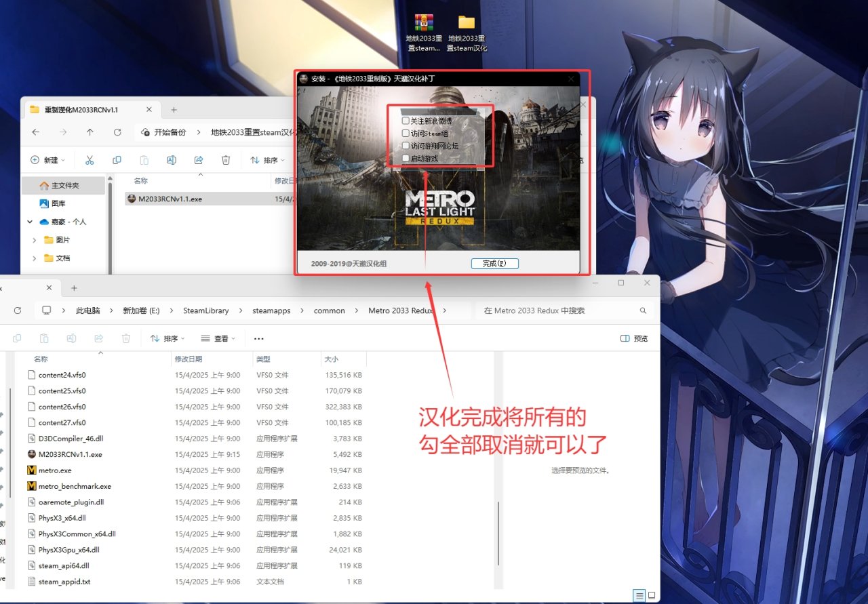The width and height of the screenshot is (868, 604).
Task: Click the 此电脑 breadcrumb
Action: tap(88, 310)
